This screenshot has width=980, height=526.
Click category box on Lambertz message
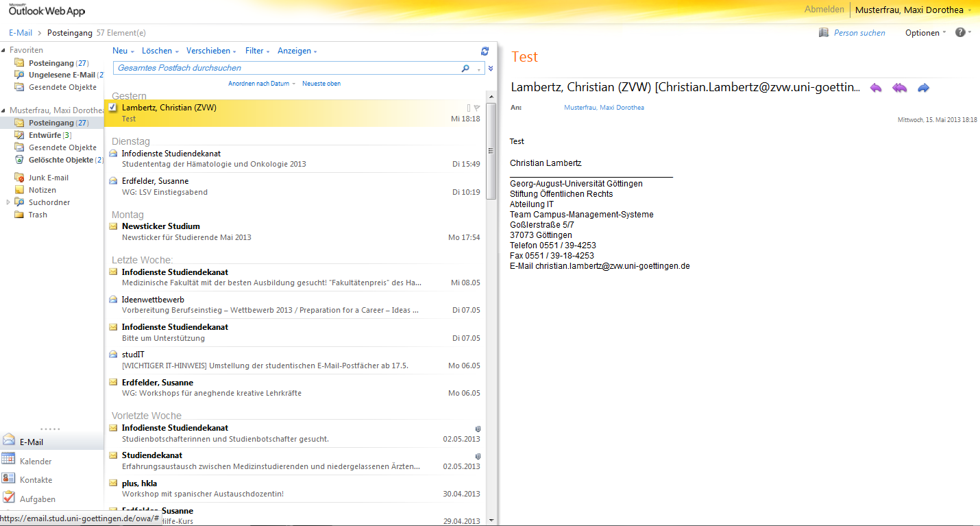[469, 108]
